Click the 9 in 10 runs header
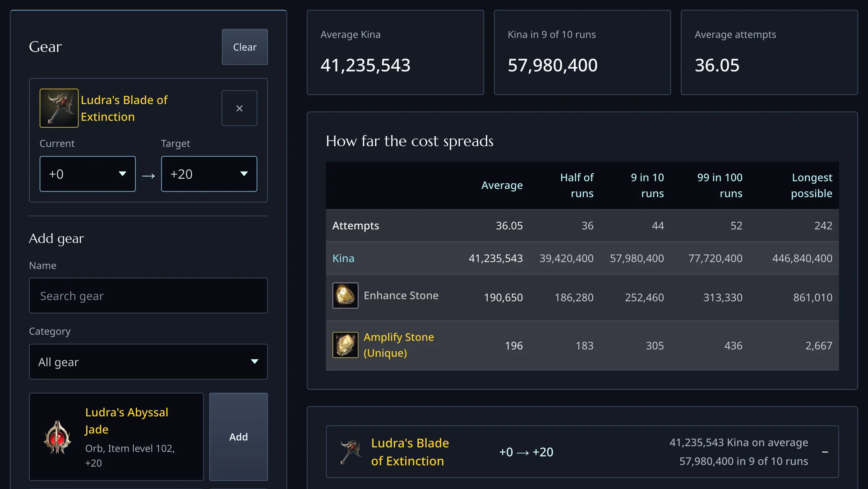The height and width of the screenshot is (489, 868). point(647,185)
